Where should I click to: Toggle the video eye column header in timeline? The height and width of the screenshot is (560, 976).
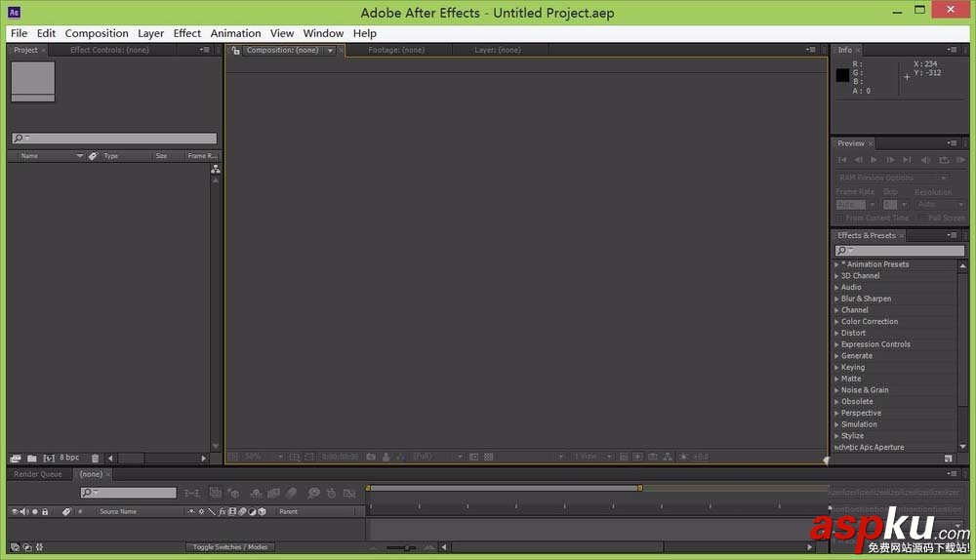15,511
